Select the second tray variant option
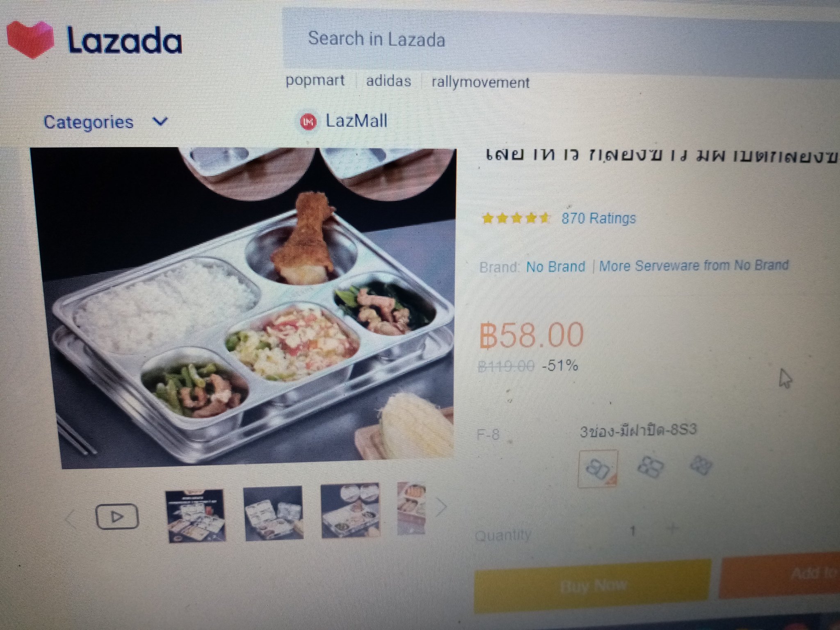This screenshot has height=630, width=840. 651,467
